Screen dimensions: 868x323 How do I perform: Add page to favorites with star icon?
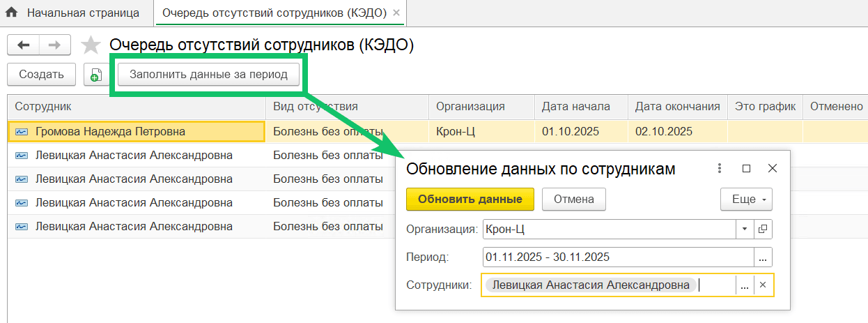pos(91,46)
